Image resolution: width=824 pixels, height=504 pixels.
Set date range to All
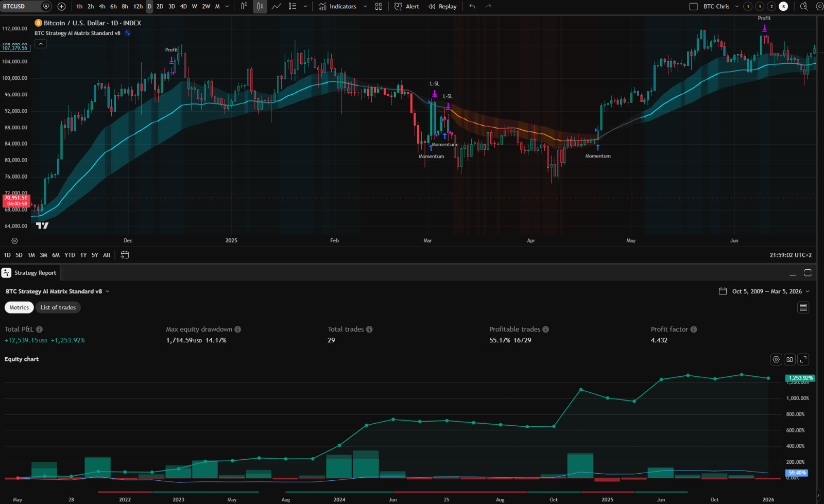(x=107, y=255)
